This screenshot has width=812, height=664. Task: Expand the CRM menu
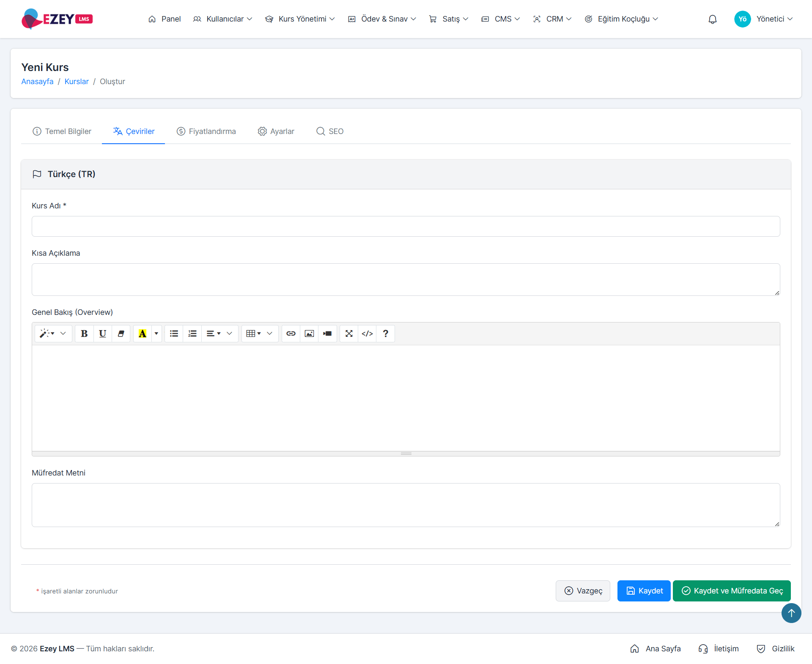pyautogui.click(x=552, y=19)
